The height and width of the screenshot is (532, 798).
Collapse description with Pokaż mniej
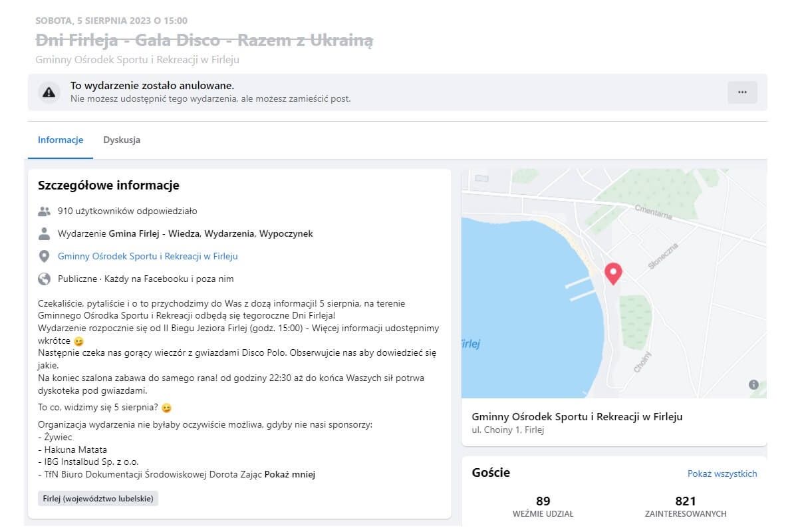pyautogui.click(x=290, y=475)
